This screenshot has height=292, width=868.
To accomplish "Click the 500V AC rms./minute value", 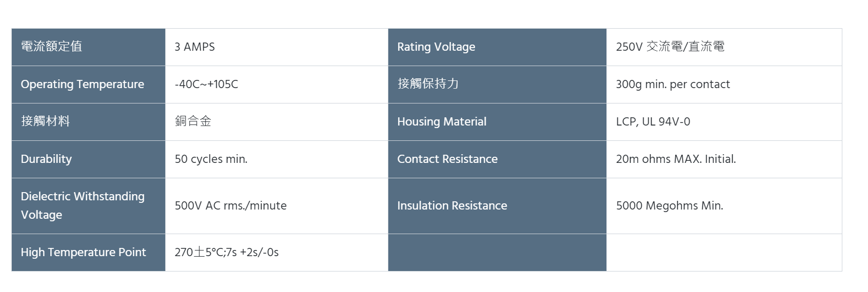I will coord(230,205).
